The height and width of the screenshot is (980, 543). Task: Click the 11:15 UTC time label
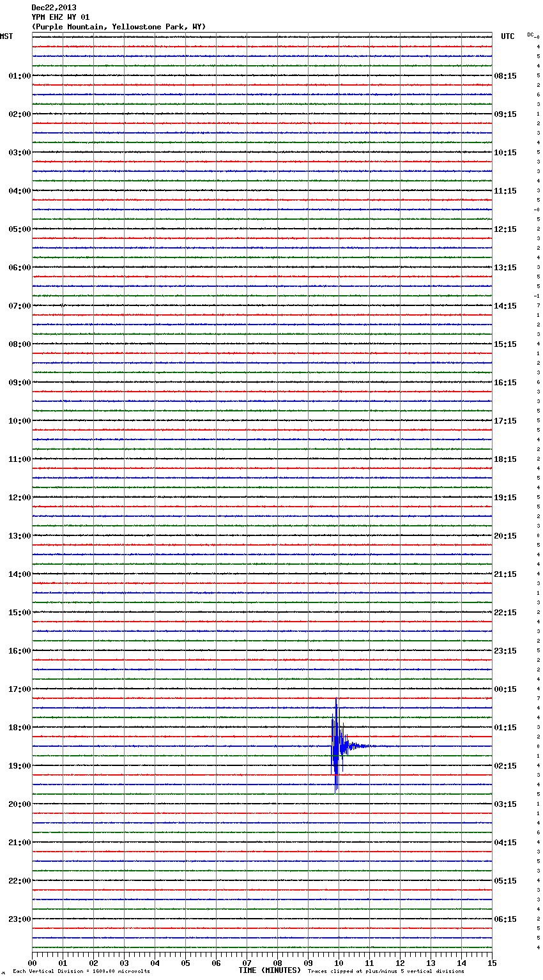[x=505, y=191]
